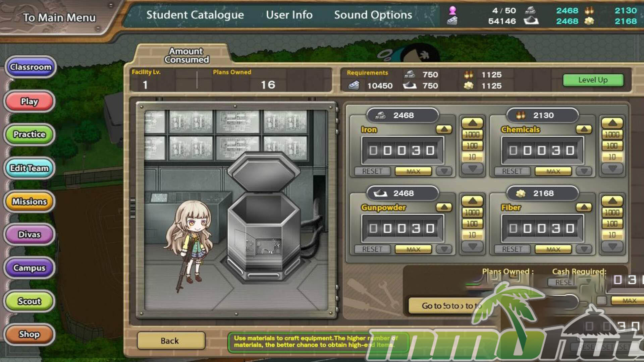Click the iron ingot icon above the Iron counter
Image resolution: width=644 pixels, height=362 pixels.
point(380,115)
